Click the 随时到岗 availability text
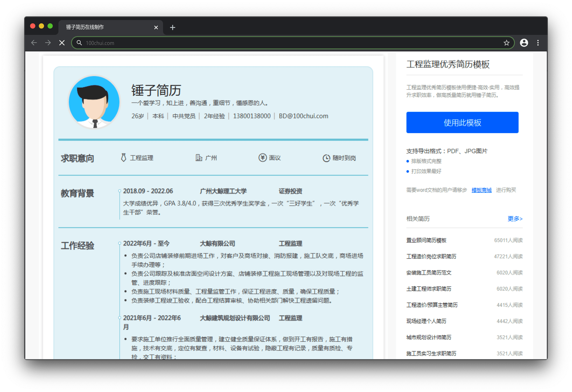 (344, 158)
